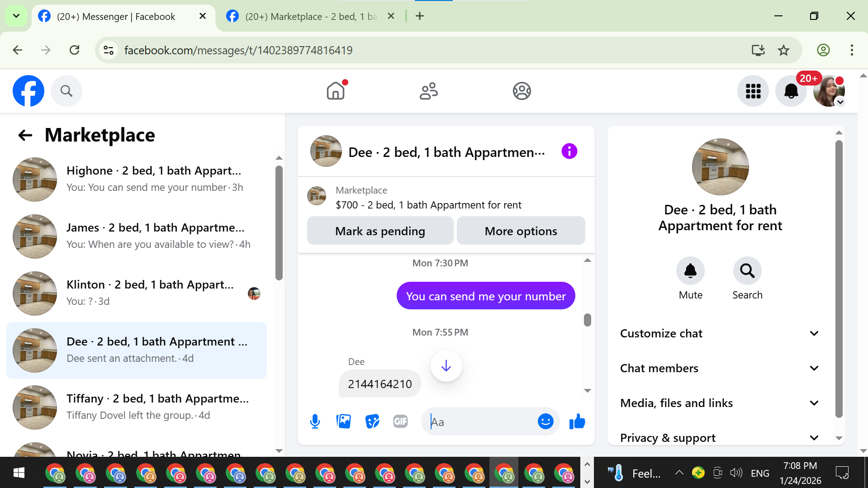Navigate back in Chrome
868x488 pixels.
click(18, 50)
